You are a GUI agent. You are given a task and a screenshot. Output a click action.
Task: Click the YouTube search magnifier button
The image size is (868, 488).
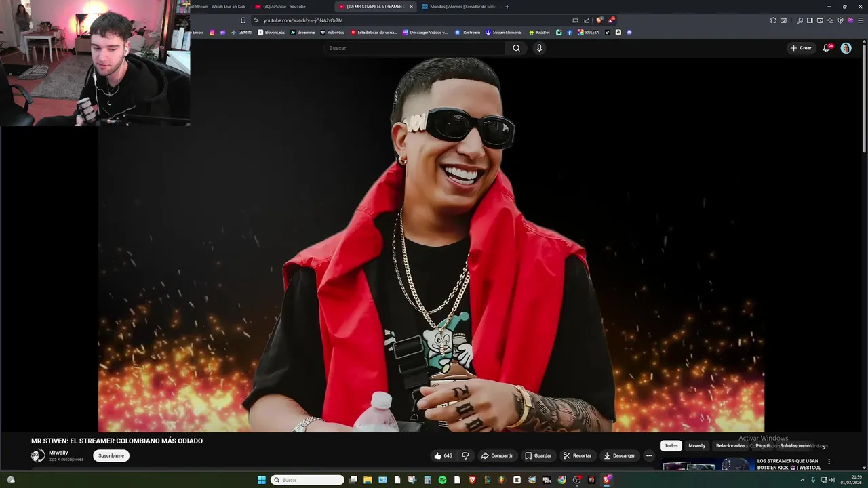pos(516,48)
